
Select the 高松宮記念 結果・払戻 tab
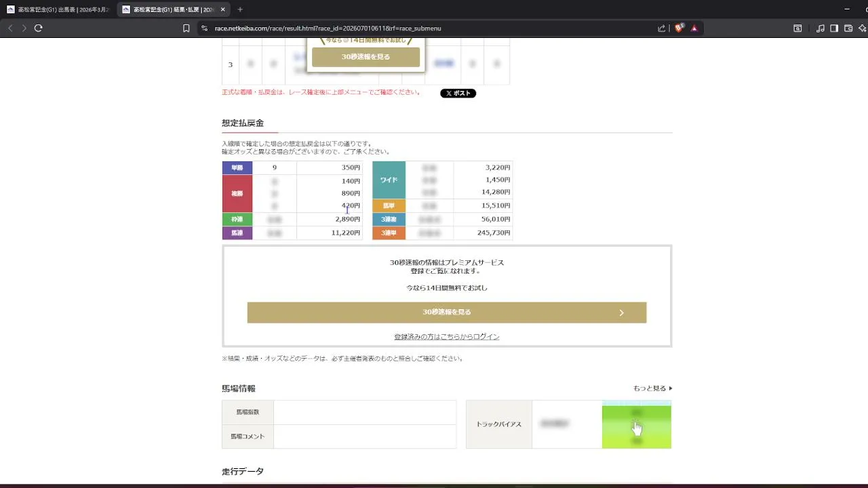[174, 9]
